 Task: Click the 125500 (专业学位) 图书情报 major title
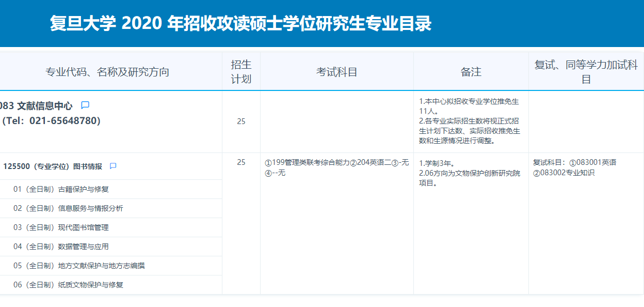pos(53,166)
